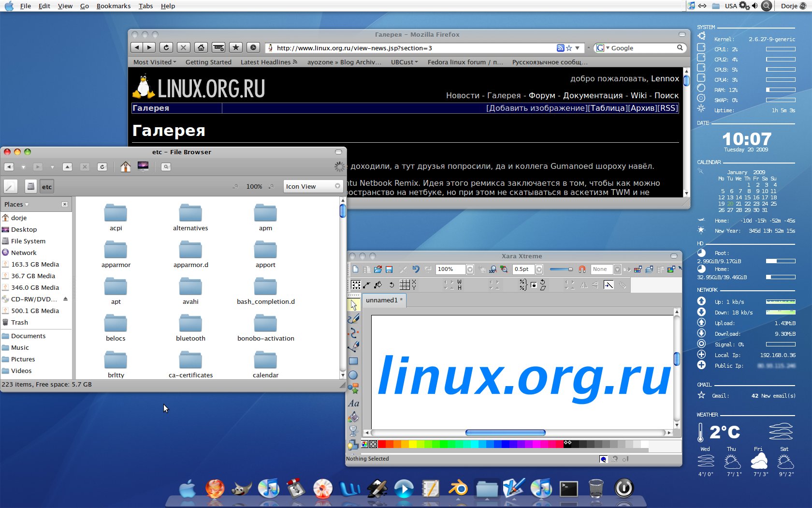812x508 pixels.
Task: Open the Help menu in the menu bar
Action: 168,6
